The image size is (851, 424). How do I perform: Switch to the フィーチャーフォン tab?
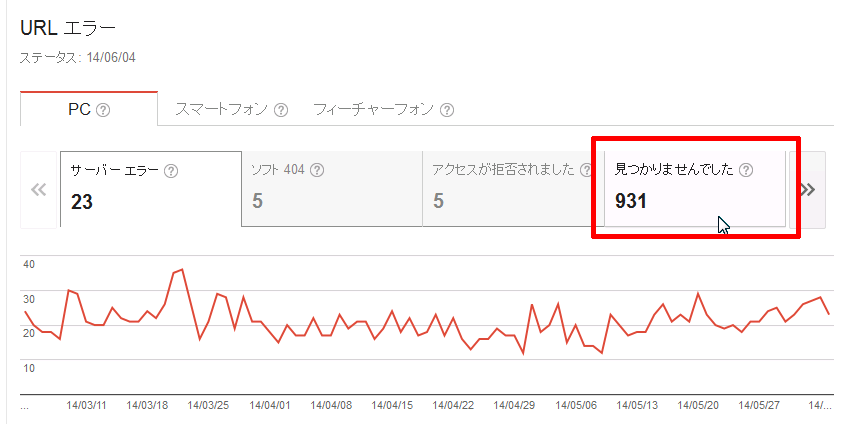[383, 110]
